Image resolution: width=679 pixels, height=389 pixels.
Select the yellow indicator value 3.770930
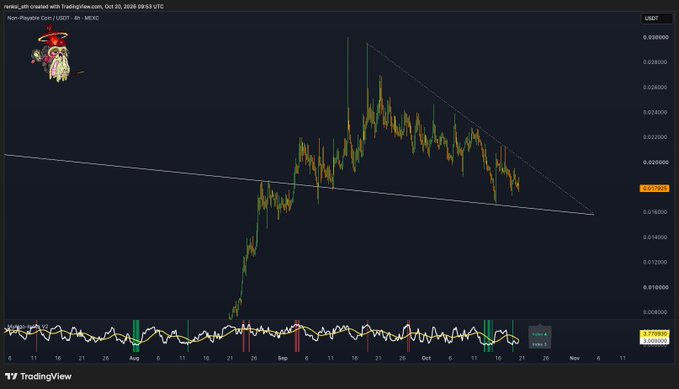(x=654, y=334)
